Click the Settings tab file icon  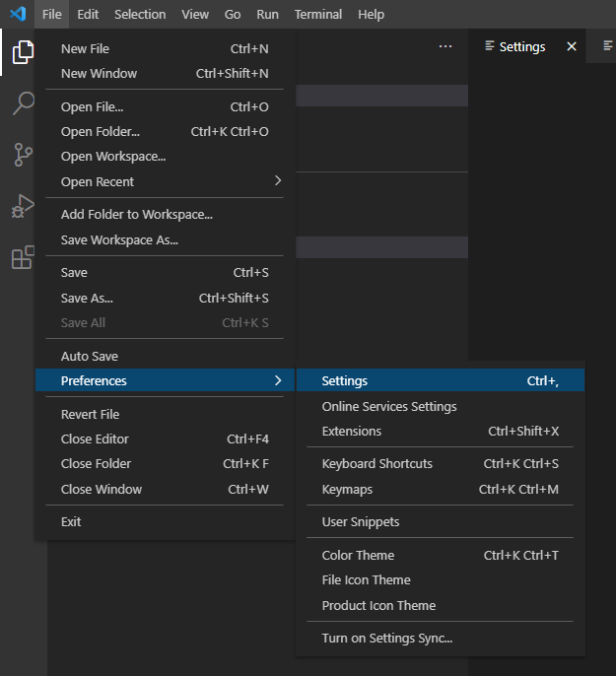(489, 45)
